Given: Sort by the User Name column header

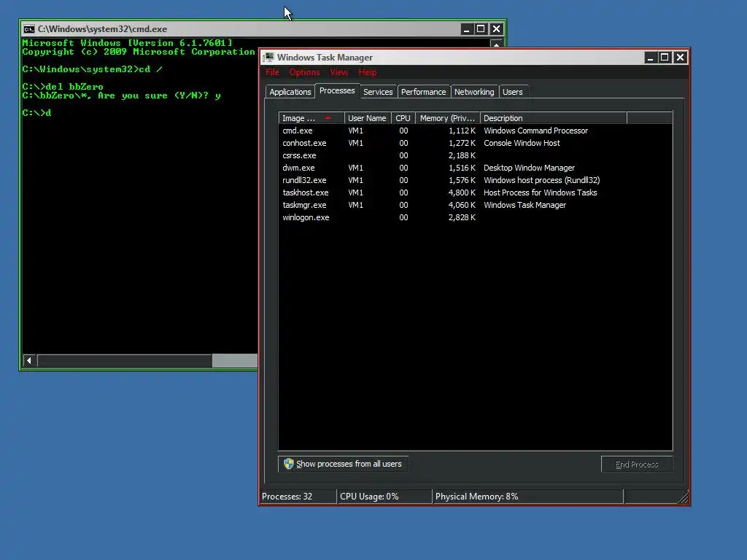Looking at the screenshot, I should [368, 118].
